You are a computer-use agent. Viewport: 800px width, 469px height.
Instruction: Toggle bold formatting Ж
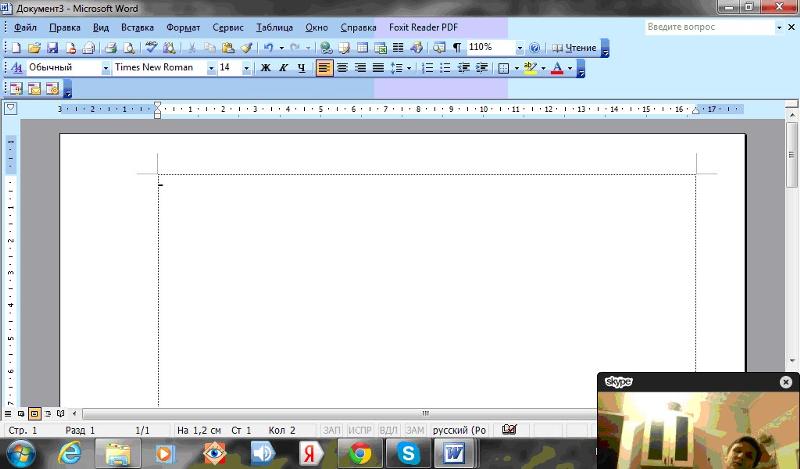tap(265, 67)
